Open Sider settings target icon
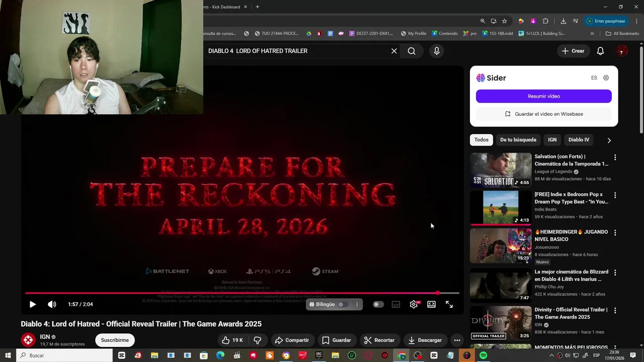The width and height of the screenshot is (644, 362). 606,78
